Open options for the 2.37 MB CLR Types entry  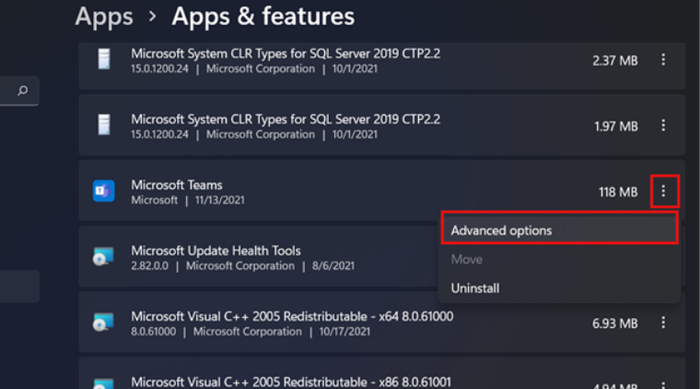tap(663, 60)
